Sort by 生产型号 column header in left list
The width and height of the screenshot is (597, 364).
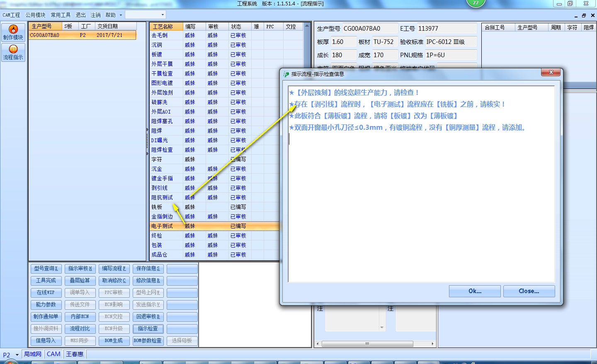coord(46,26)
